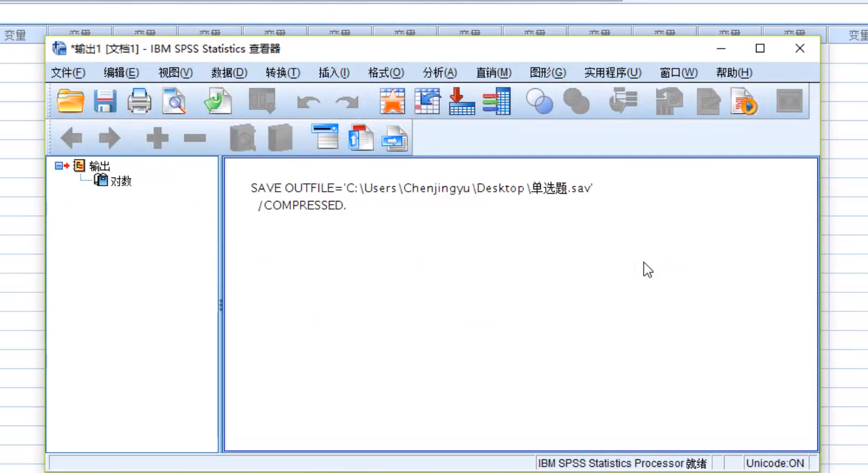Click the Go to Case icon

427,101
